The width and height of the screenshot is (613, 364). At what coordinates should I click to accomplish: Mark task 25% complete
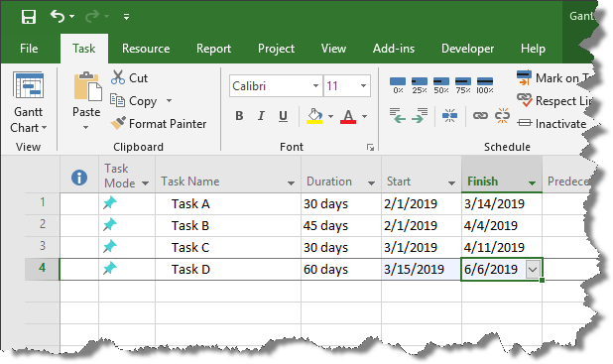click(x=420, y=85)
